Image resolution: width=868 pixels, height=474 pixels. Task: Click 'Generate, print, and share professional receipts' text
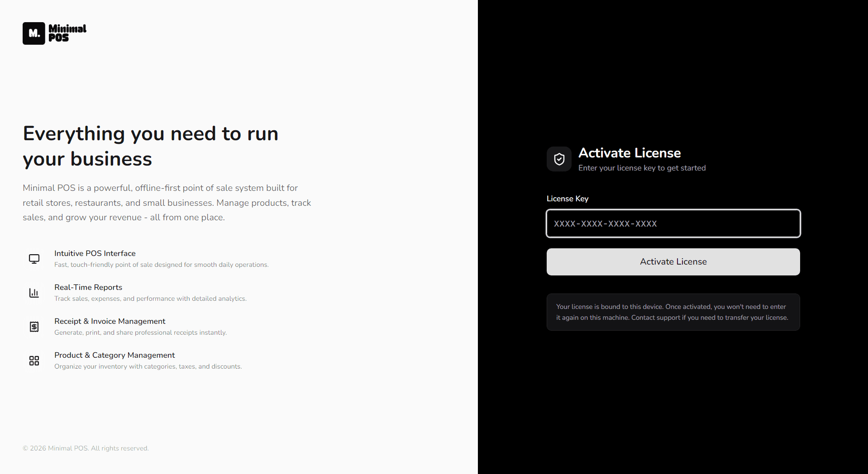click(x=140, y=332)
